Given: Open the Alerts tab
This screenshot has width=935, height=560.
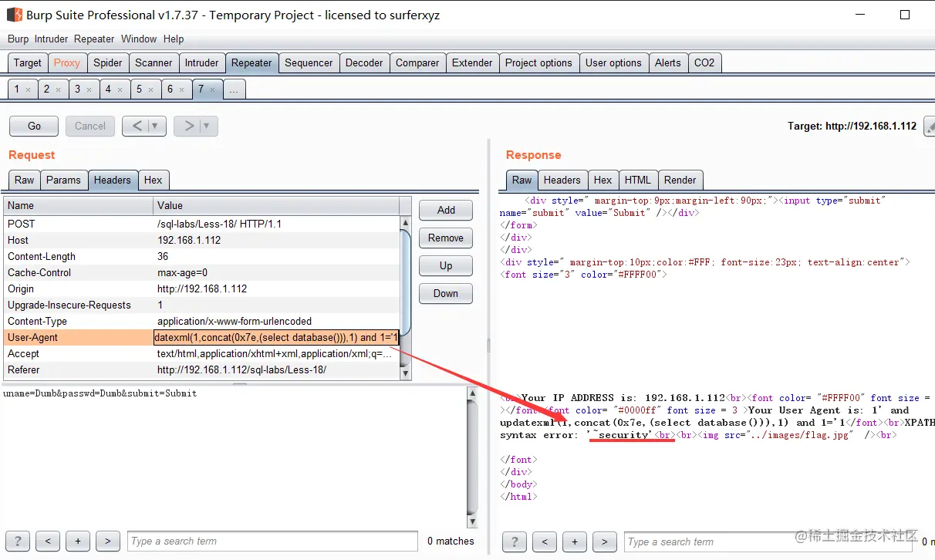Looking at the screenshot, I should [x=668, y=63].
